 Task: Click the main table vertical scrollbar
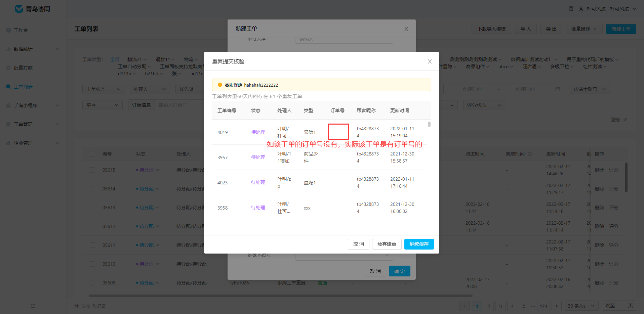(x=626, y=177)
